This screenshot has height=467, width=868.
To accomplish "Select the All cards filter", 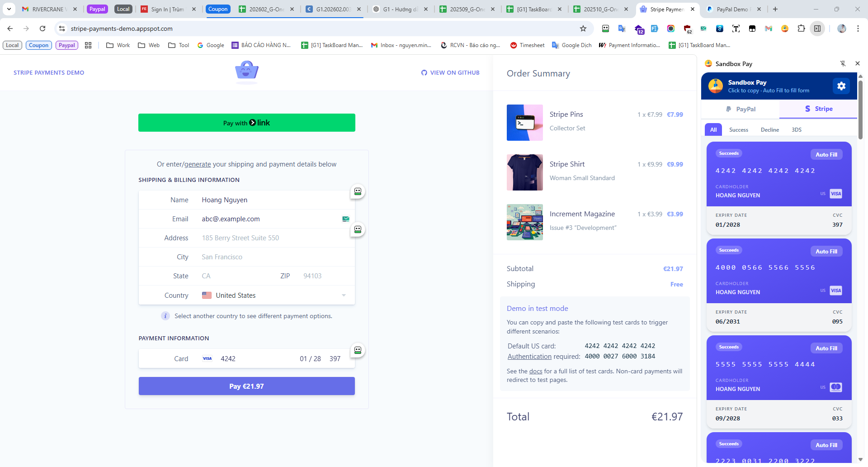I will pyautogui.click(x=713, y=130).
